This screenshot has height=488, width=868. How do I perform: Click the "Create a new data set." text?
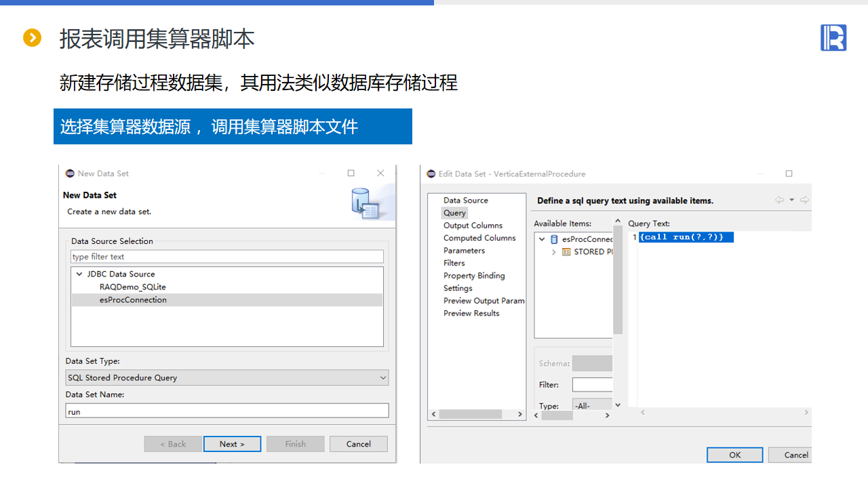click(x=109, y=211)
